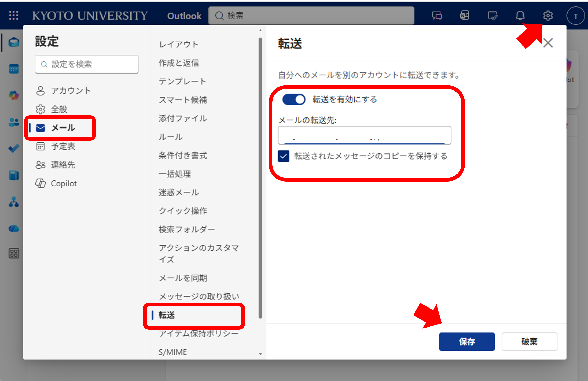Open the My Day calendar-check icon
588x381 pixels.
pos(493,15)
